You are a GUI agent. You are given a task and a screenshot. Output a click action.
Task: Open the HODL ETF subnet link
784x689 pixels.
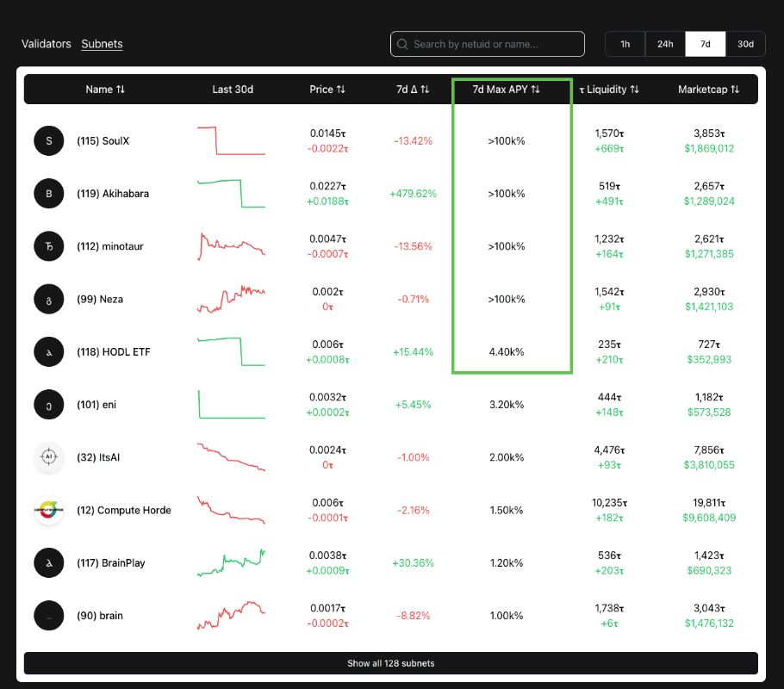[x=114, y=351]
